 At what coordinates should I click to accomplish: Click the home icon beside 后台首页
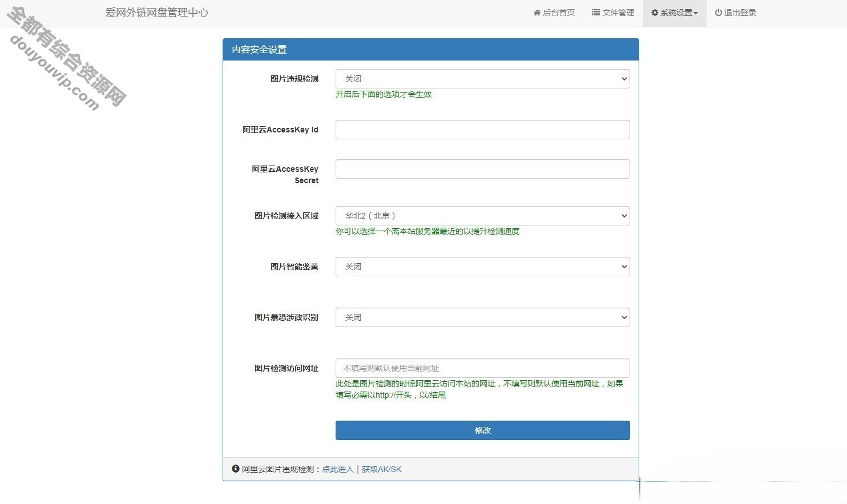(x=537, y=13)
